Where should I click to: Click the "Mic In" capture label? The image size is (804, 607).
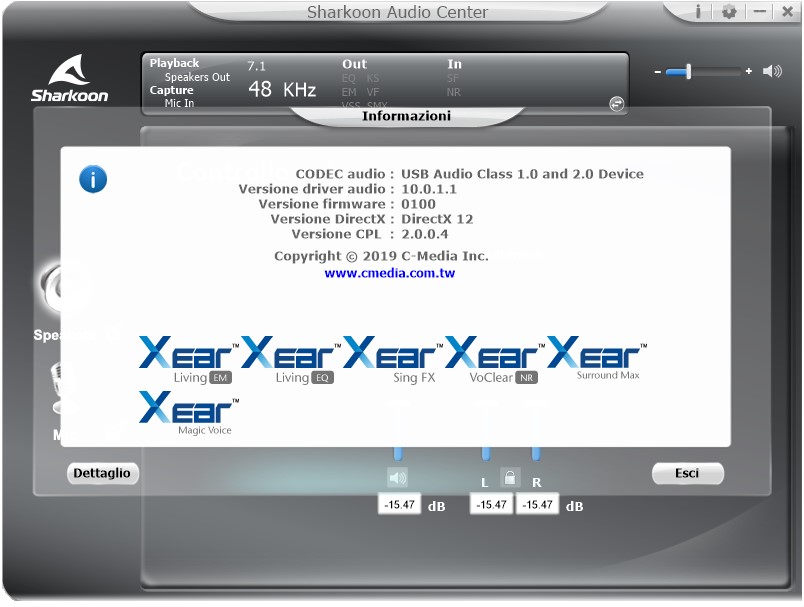179,103
